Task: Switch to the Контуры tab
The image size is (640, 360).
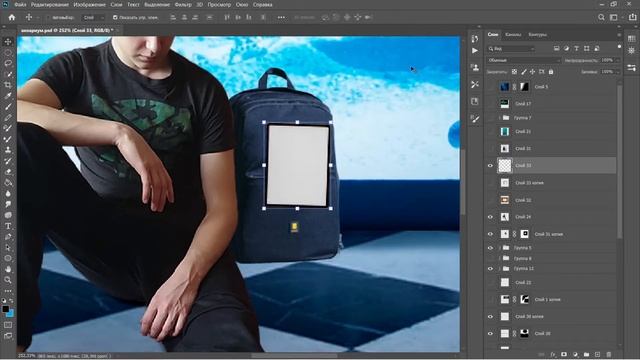Action: coord(537,35)
